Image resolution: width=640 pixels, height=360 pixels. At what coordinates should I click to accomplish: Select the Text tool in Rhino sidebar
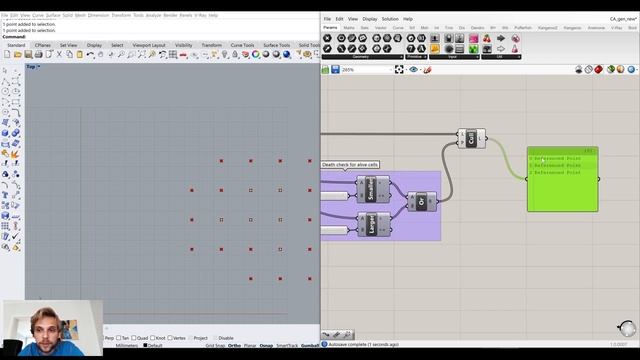(5, 195)
